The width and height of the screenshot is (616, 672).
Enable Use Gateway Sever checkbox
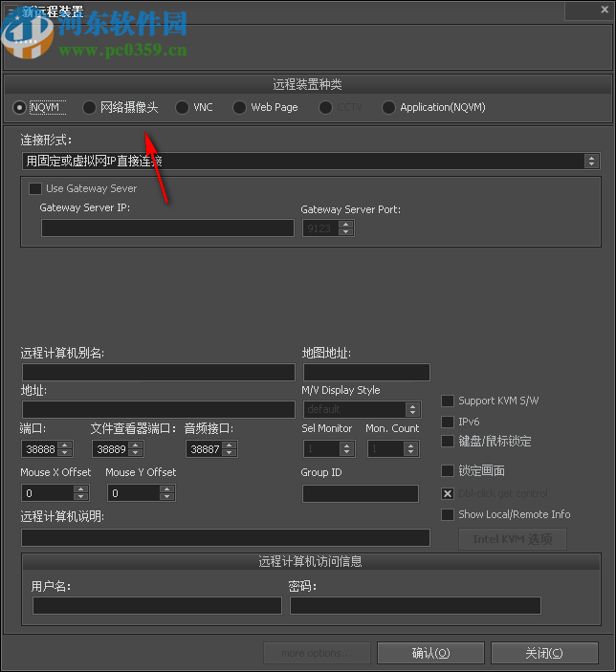pyautogui.click(x=35, y=188)
